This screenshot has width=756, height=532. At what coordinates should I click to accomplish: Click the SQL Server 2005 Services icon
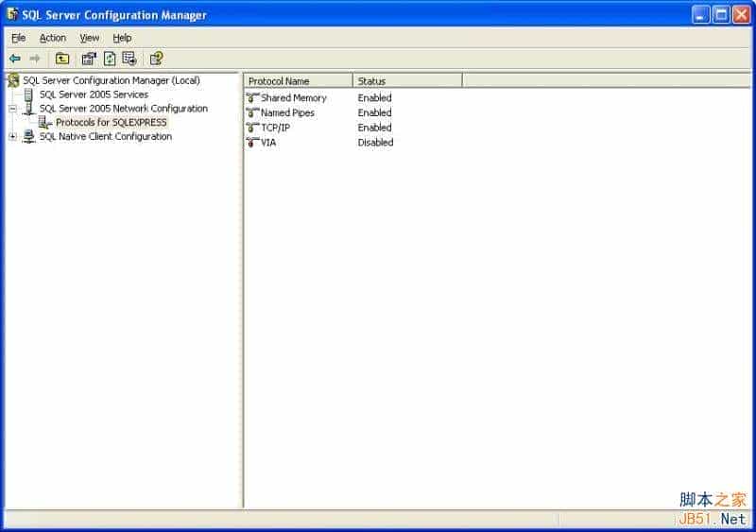[x=29, y=94]
